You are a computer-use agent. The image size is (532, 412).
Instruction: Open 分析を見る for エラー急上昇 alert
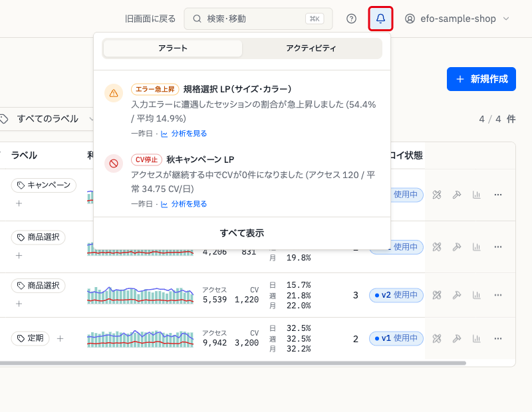(184, 134)
